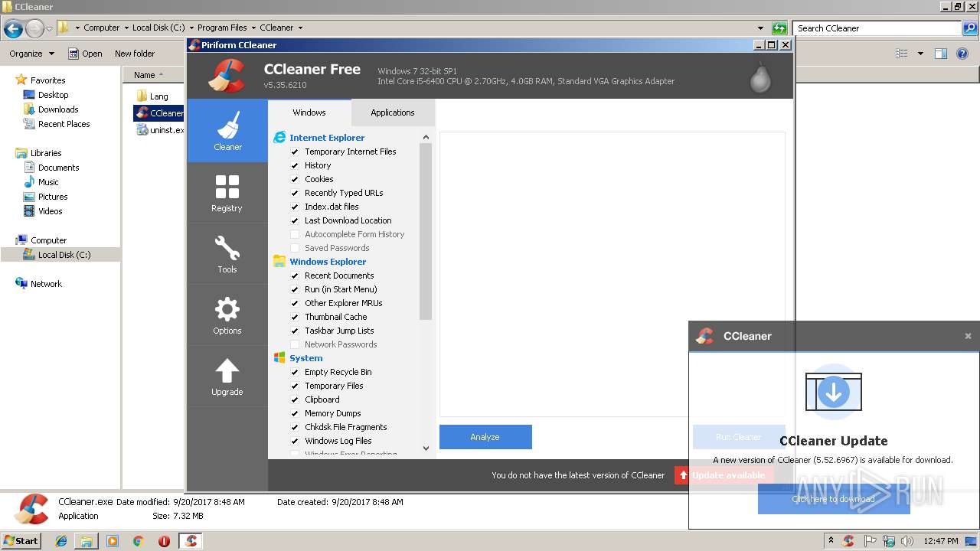
Task: Uncheck Temporary Internet Files
Action: coord(295,152)
